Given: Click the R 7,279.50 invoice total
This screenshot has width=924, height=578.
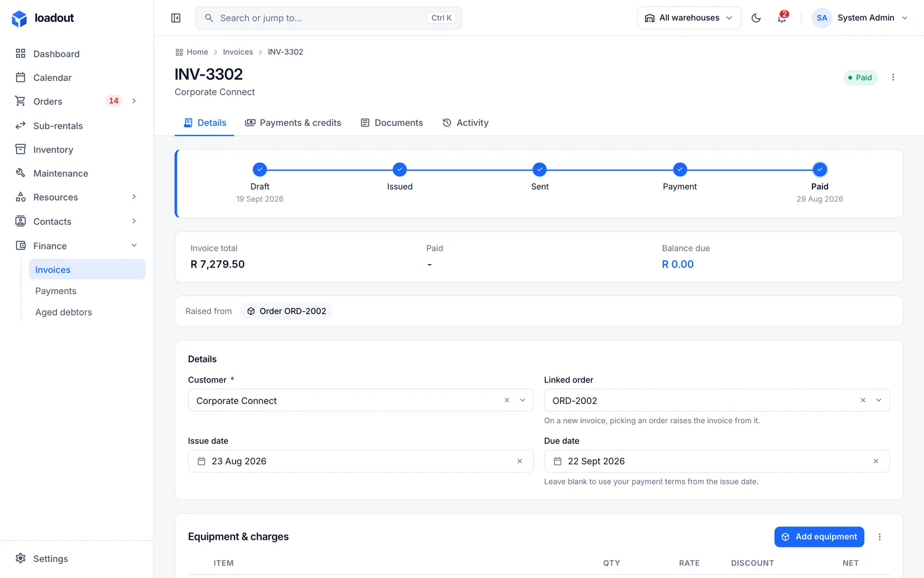Looking at the screenshot, I should (218, 264).
